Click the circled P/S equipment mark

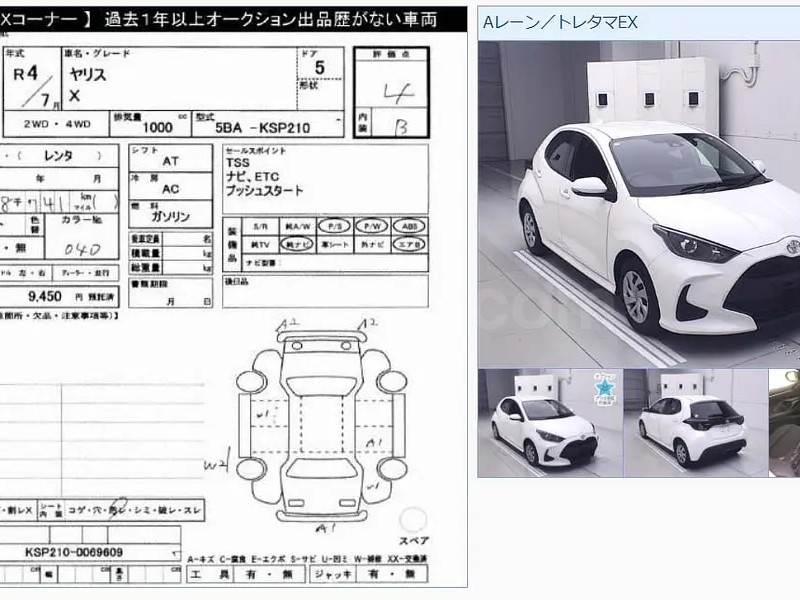[x=332, y=226]
